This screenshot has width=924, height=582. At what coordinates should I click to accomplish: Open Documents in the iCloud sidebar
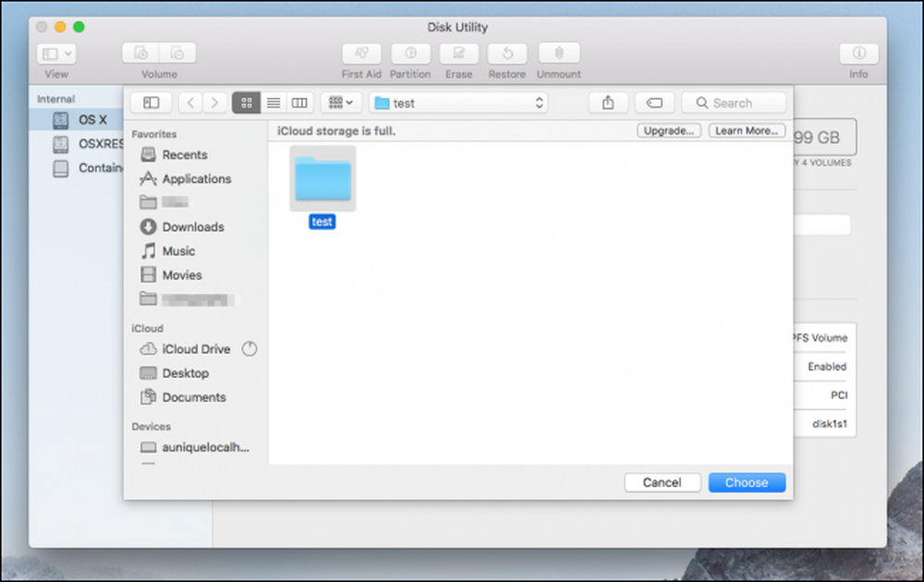183,397
